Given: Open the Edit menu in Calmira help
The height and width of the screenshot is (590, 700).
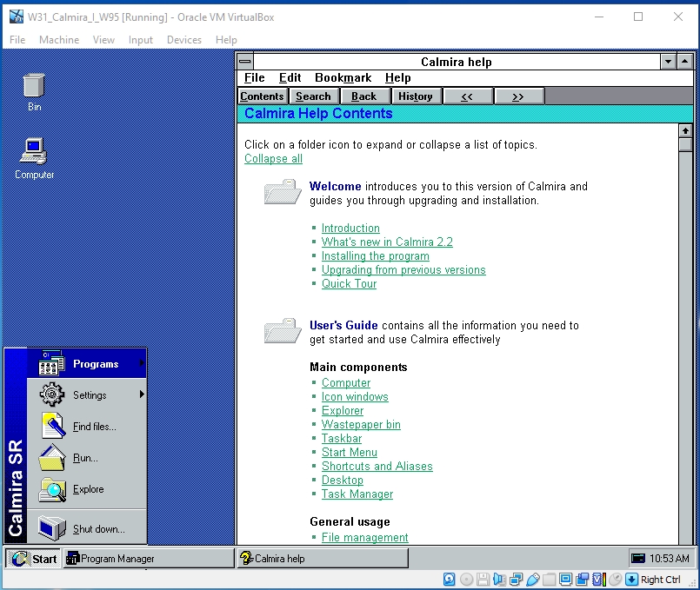Looking at the screenshot, I should (x=290, y=77).
